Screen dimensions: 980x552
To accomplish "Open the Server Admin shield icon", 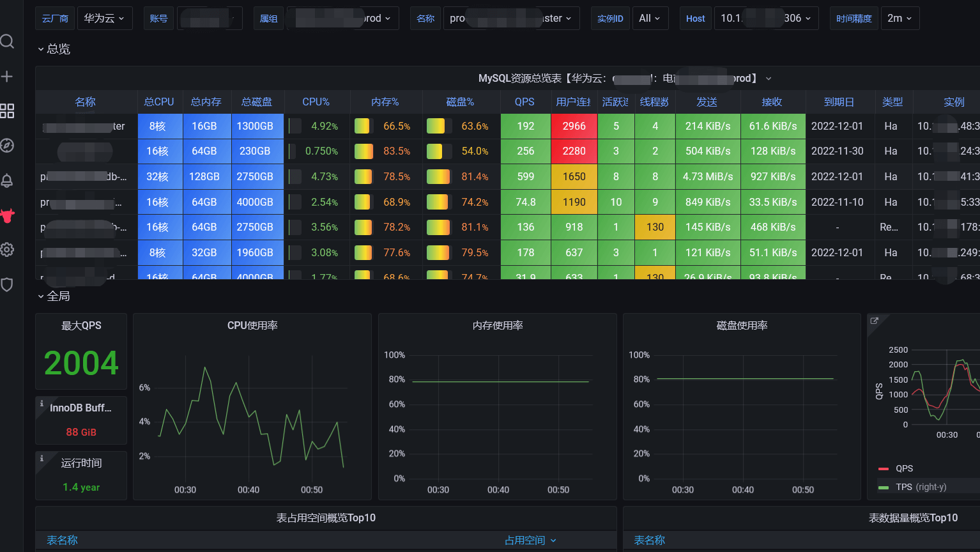I will tap(7, 284).
